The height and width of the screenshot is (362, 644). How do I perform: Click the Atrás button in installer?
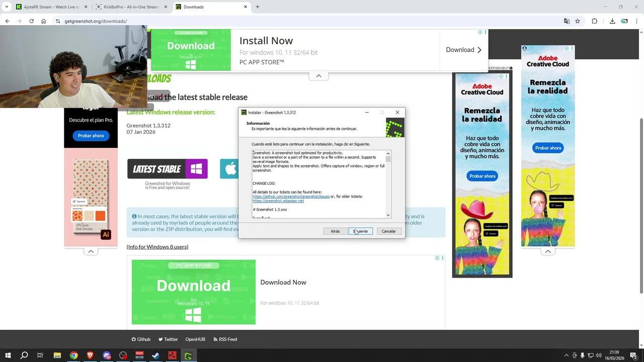[x=335, y=231]
